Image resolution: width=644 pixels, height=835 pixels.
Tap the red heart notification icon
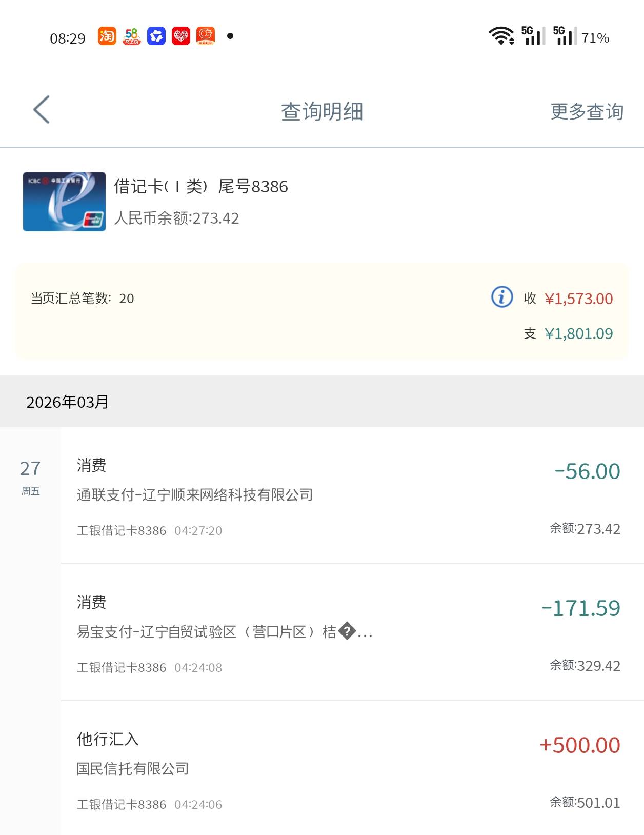[x=181, y=36]
